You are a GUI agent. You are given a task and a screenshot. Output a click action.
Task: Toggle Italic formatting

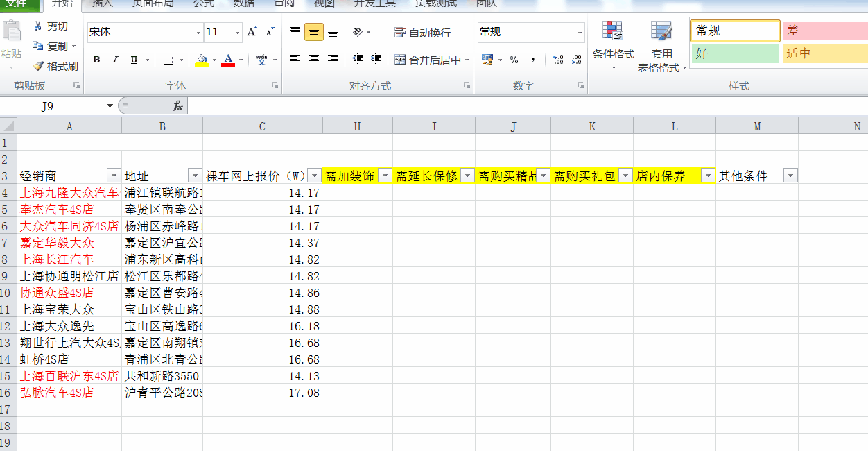coord(115,60)
